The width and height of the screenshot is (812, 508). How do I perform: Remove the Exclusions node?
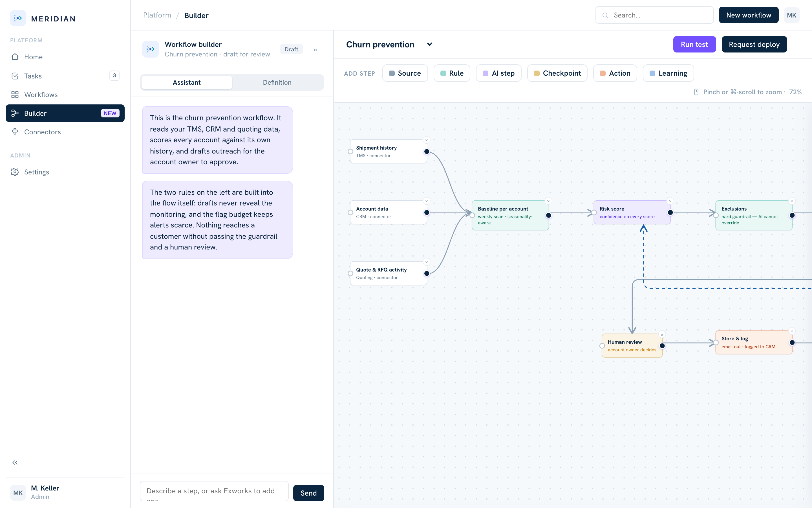click(x=792, y=201)
